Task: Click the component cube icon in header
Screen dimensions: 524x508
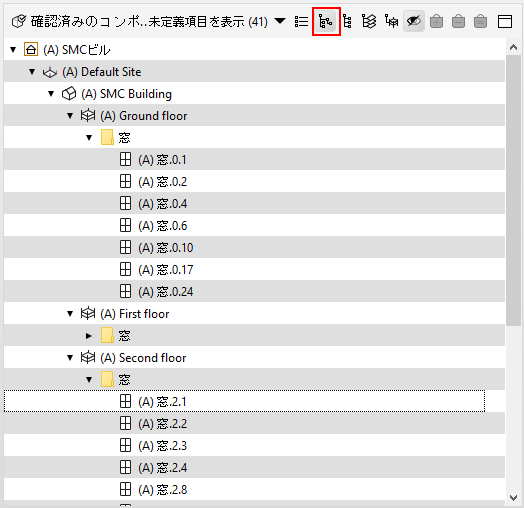Action: tap(19, 22)
